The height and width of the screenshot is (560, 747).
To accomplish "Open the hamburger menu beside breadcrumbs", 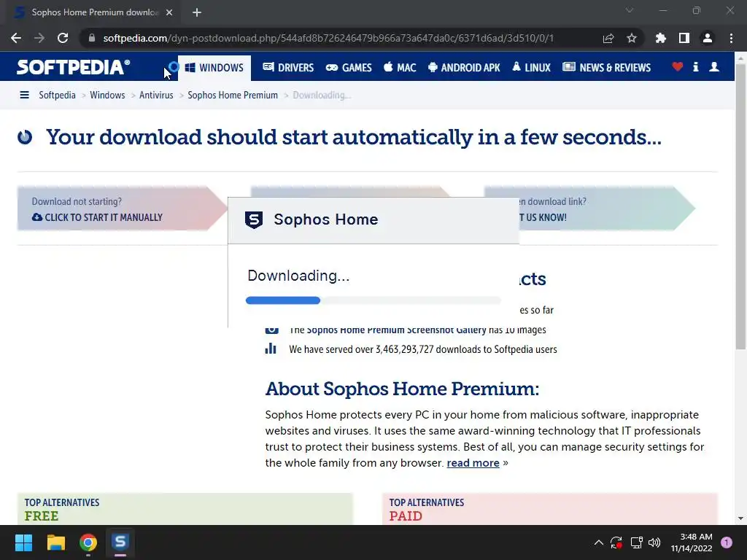I will 24,96.
